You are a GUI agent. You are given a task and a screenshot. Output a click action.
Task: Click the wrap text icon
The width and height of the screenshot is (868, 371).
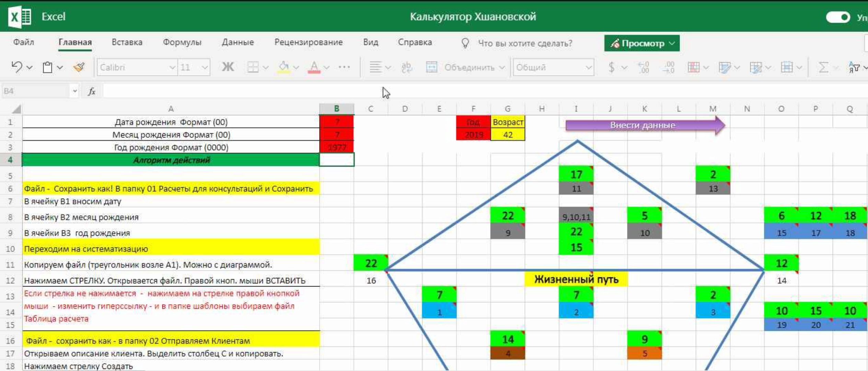[407, 67]
